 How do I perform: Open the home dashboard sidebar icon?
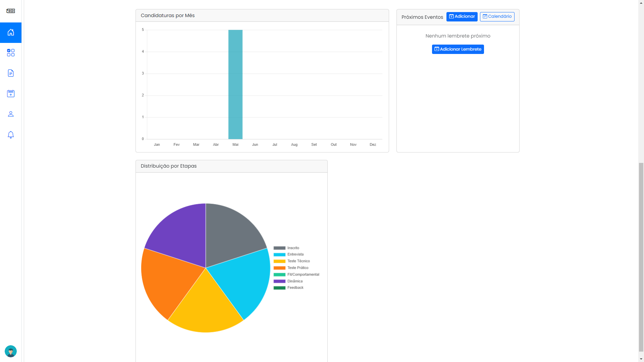[11, 33]
